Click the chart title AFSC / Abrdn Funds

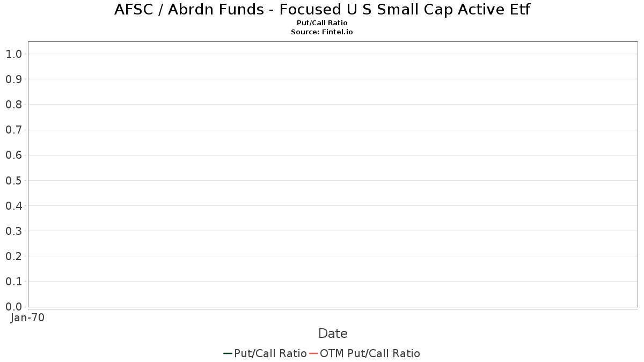tap(322, 10)
